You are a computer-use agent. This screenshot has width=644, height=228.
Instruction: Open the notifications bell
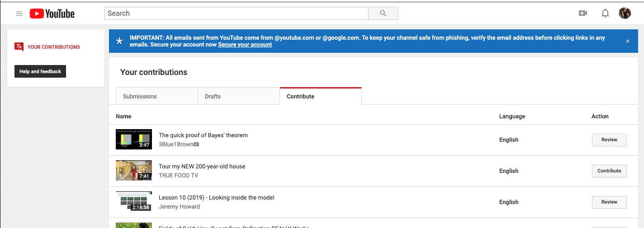[605, 14]
